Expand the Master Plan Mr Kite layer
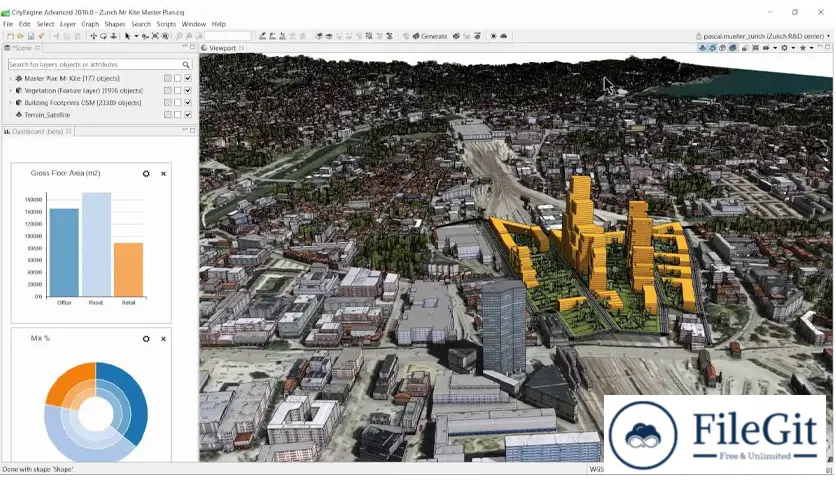 11,78
